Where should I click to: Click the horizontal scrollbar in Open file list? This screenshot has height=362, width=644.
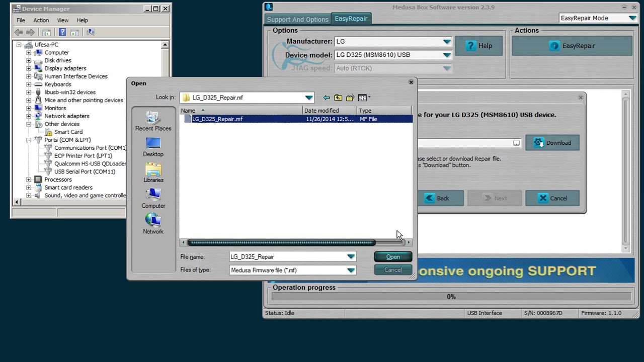tap(281, 242)
